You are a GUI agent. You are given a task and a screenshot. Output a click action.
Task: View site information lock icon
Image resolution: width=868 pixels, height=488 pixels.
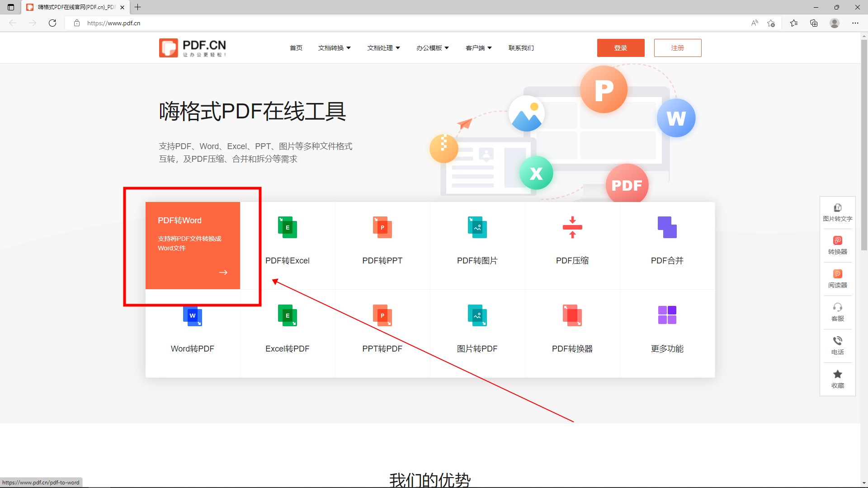pos(77,23)
